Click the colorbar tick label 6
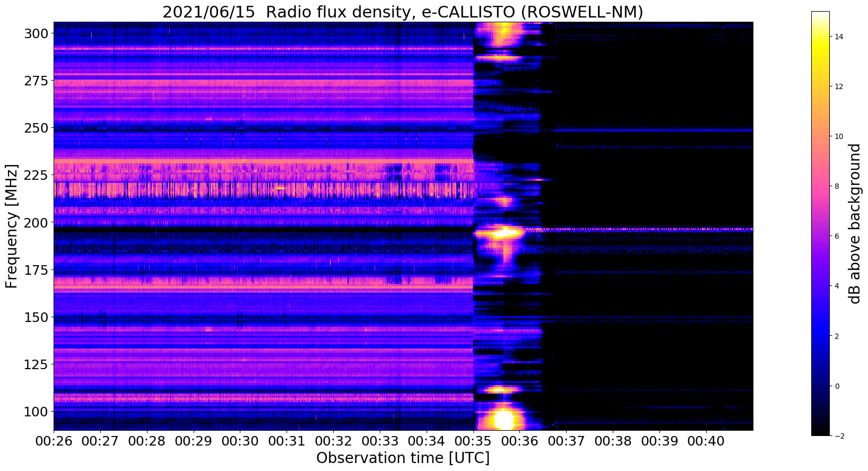Image resolution: width=868 pixels, height=471 pixels. 837,236
